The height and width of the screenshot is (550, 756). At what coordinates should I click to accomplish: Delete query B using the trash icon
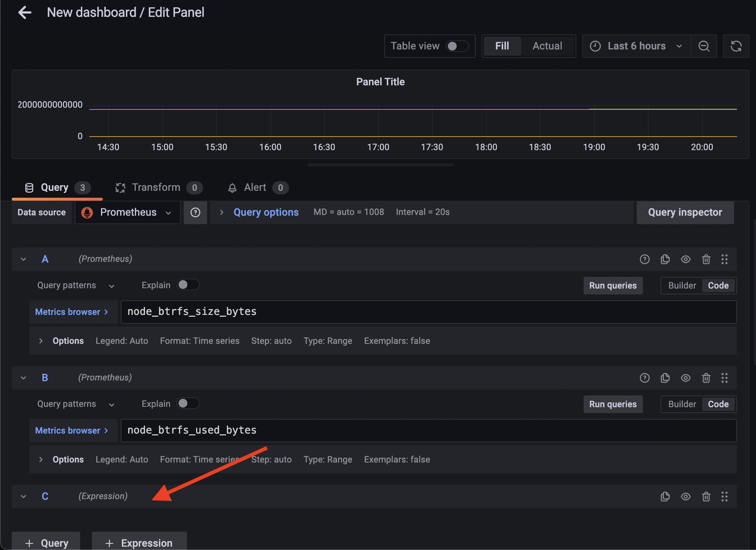pos(706,378)
